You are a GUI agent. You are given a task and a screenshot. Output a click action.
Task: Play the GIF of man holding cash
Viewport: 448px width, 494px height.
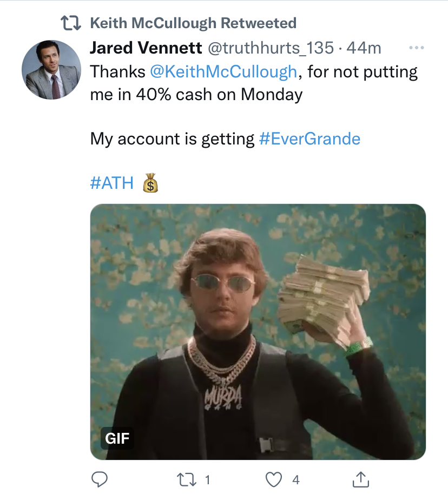(x=258, y=331)
